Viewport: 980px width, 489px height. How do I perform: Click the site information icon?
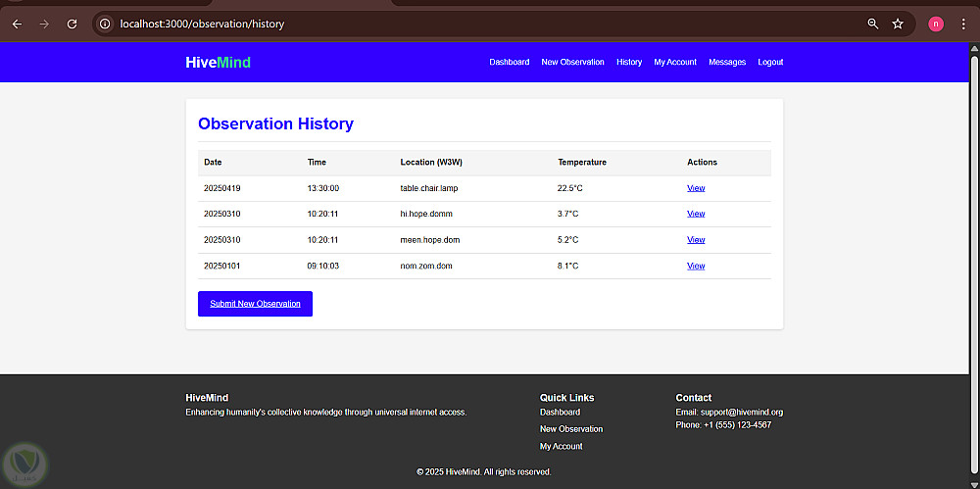pyautogui.click(x=106, y=24)
